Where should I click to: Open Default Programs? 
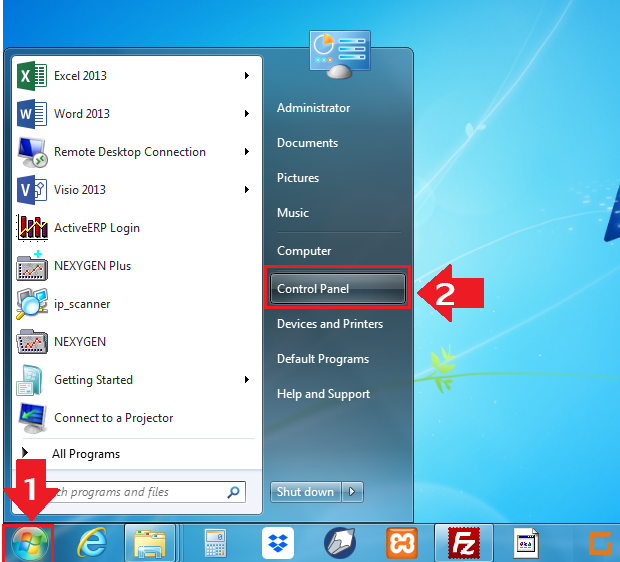click(323, 359)
